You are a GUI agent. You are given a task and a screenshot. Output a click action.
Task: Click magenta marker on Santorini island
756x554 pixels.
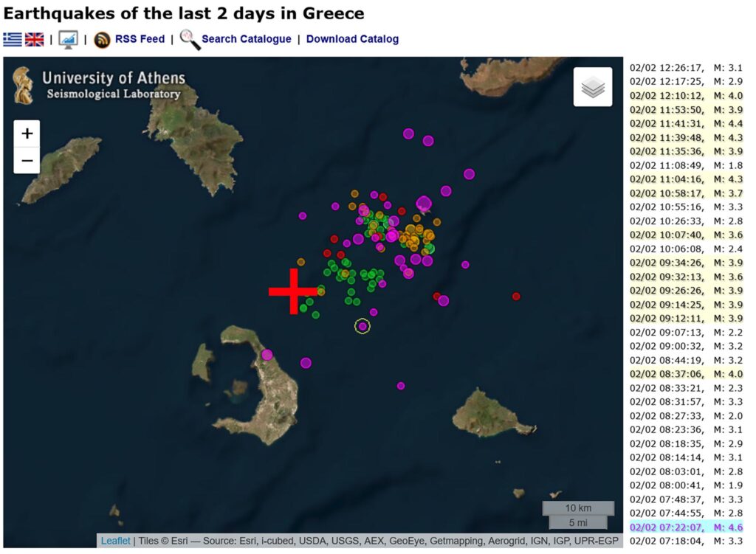click(267, 355)
